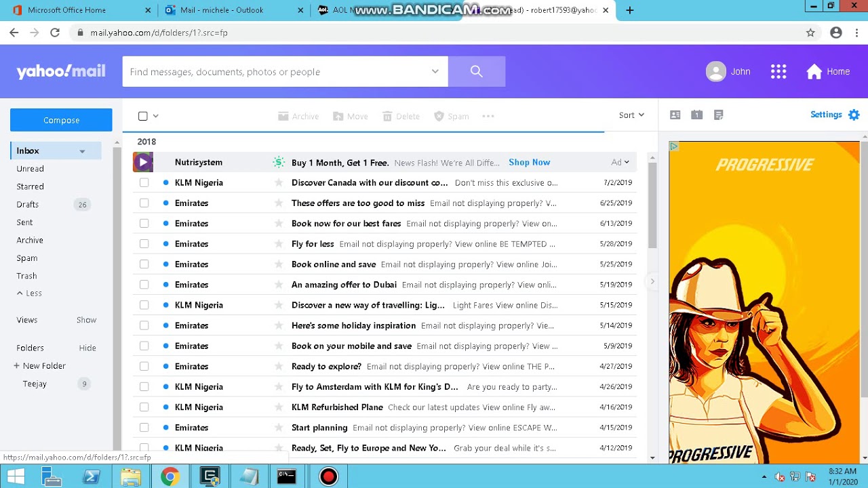The height and width of the screenshot is (488, 868).
Task: Click the search magnifier button
Action: tap(477, 71)
